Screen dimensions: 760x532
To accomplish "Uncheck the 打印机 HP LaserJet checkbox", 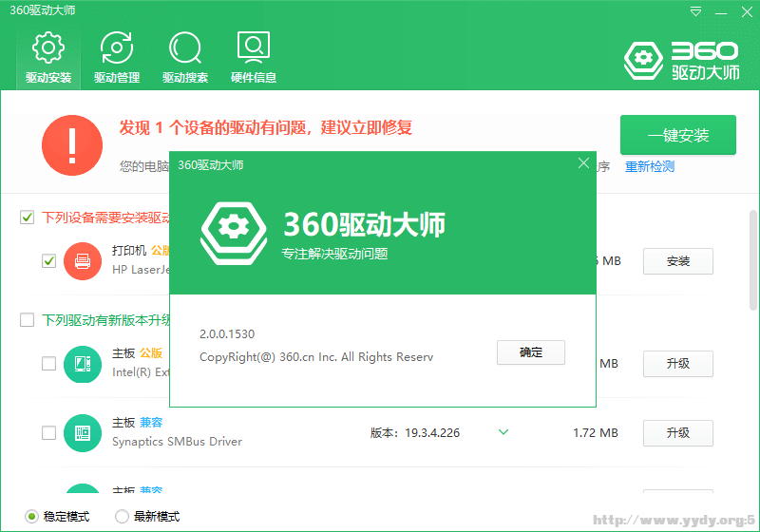I will tap(49, 260).
